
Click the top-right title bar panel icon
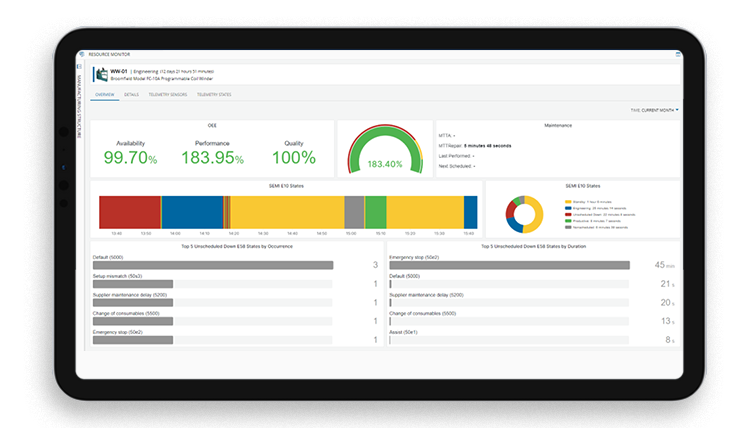pyautogui.click(x=677, y=54)
